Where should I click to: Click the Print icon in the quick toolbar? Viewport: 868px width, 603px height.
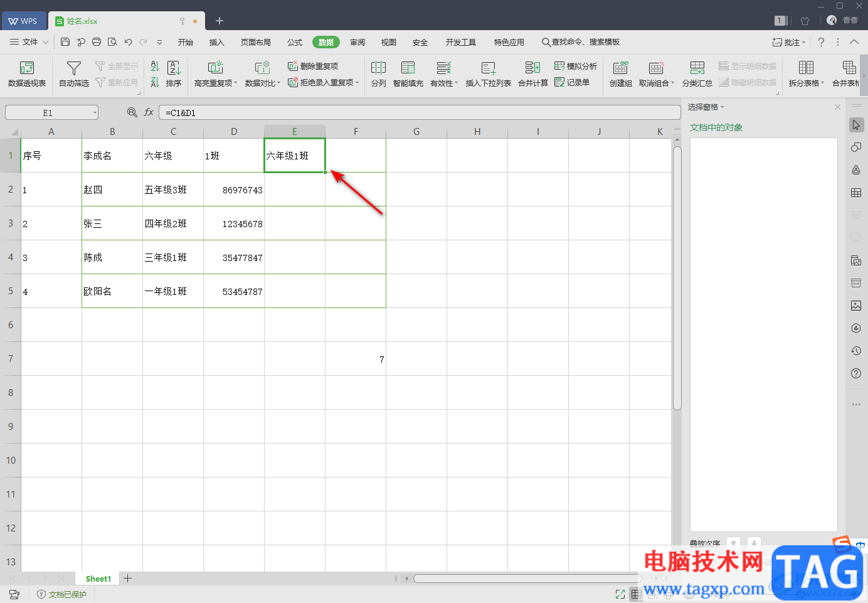pyautogui.click(x=97, y=42)
